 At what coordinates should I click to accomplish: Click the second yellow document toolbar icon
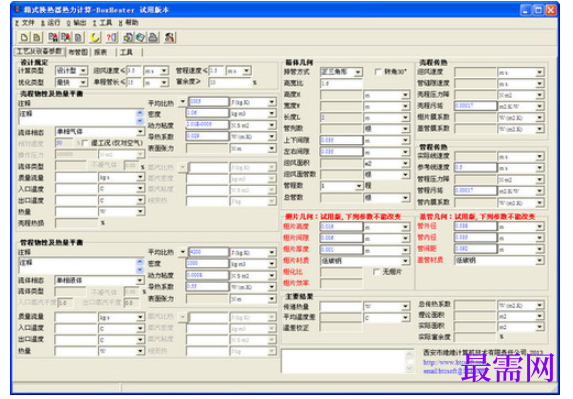[x=37, y=37]
